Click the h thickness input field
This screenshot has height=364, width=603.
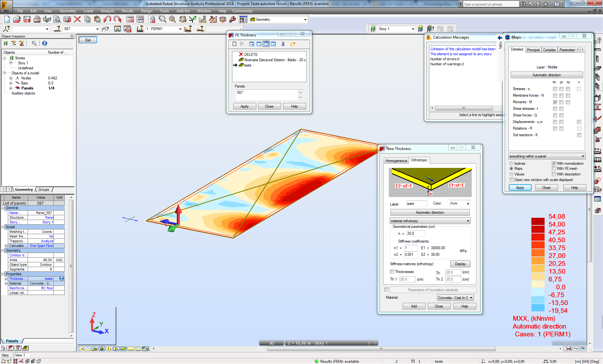pyautogui.click(x=415, y=233)
